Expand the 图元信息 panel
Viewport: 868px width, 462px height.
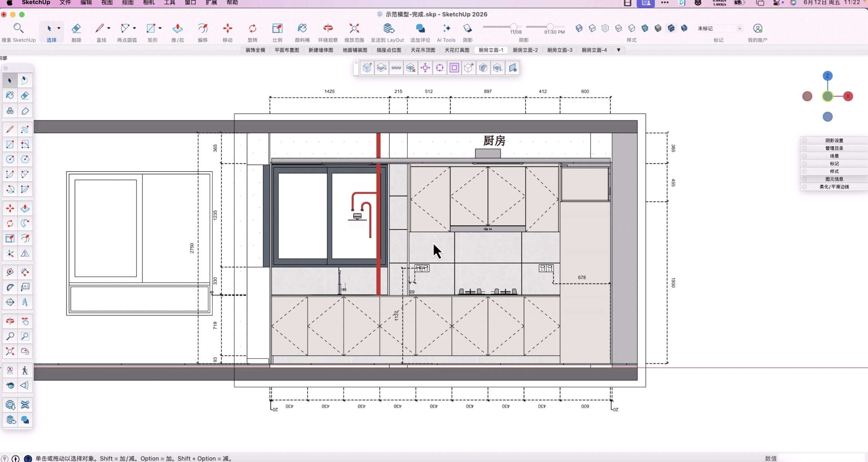coord(834,179)
